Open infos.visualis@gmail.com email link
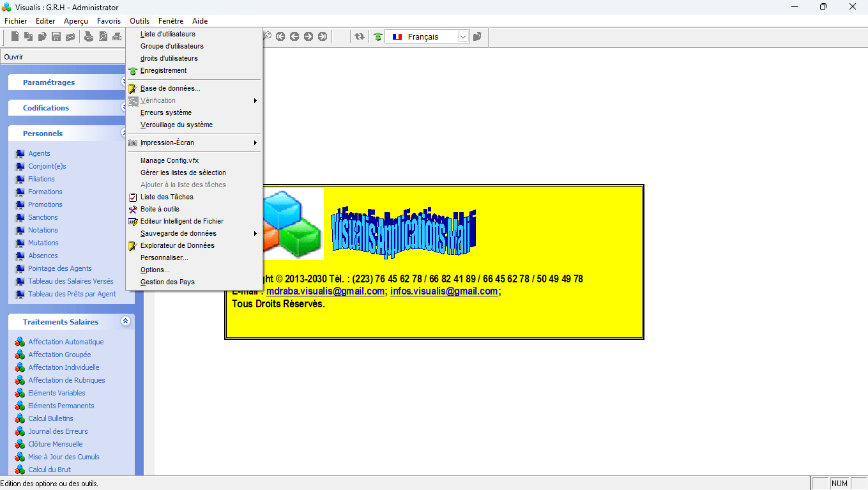This screenshot has height=490, width=868. coord(444,291)
